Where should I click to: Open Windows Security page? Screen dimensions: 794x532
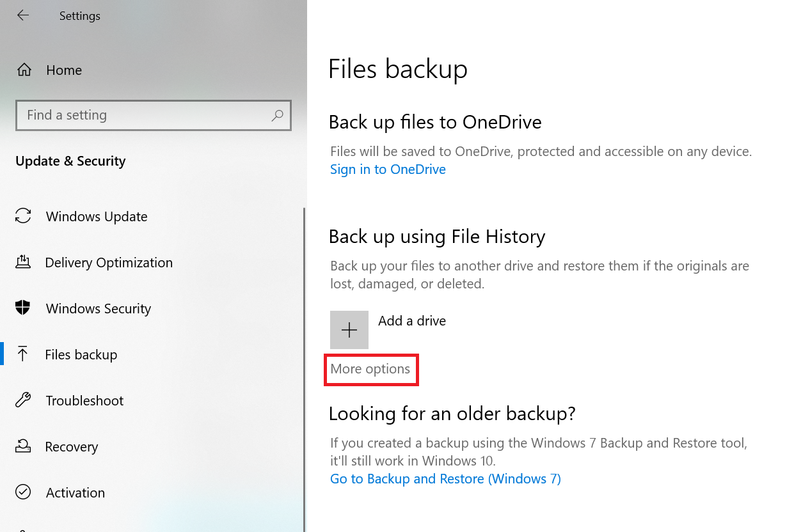click(99, 309)
